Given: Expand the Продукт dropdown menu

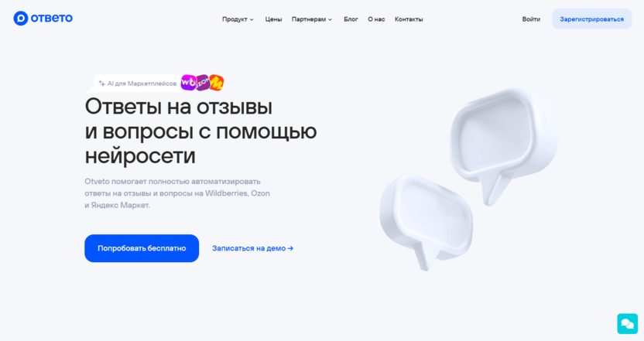Looking at the screenshot, I should tap(238, 19).
